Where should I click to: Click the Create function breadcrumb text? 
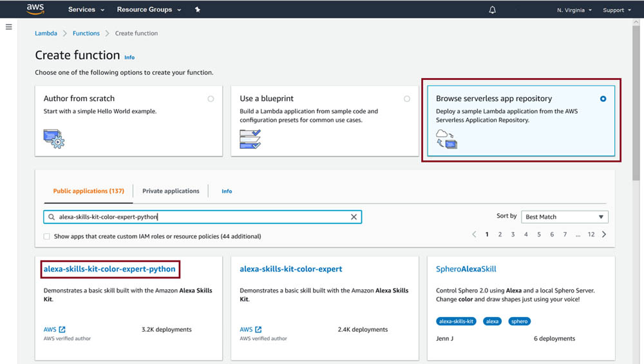tap(137, 34)
